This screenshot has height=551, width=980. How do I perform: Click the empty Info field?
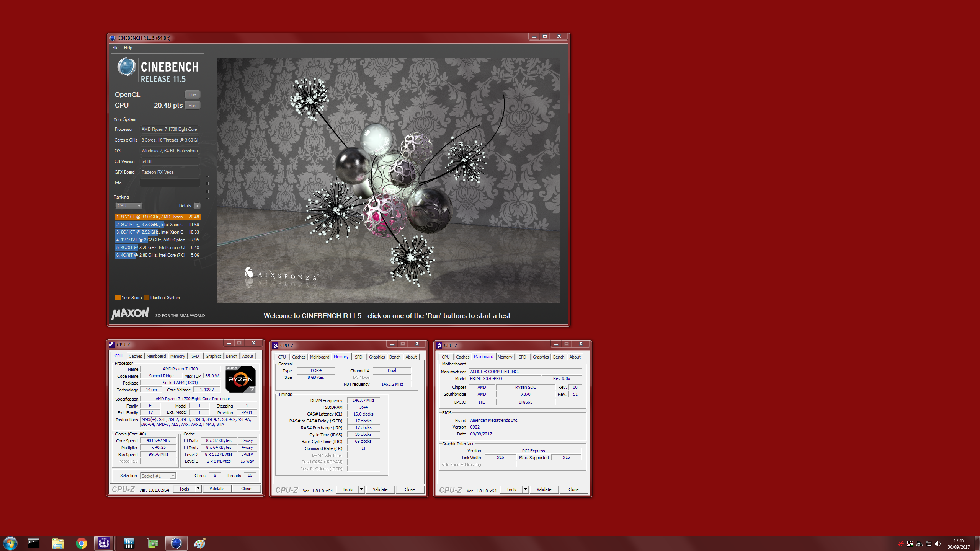click(170, 183)
